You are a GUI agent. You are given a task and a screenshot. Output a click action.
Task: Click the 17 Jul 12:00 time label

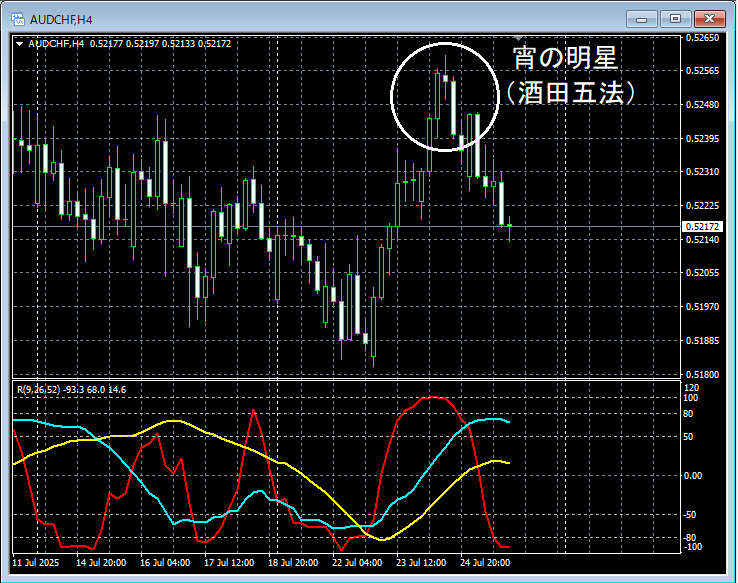tap(229, 563)
